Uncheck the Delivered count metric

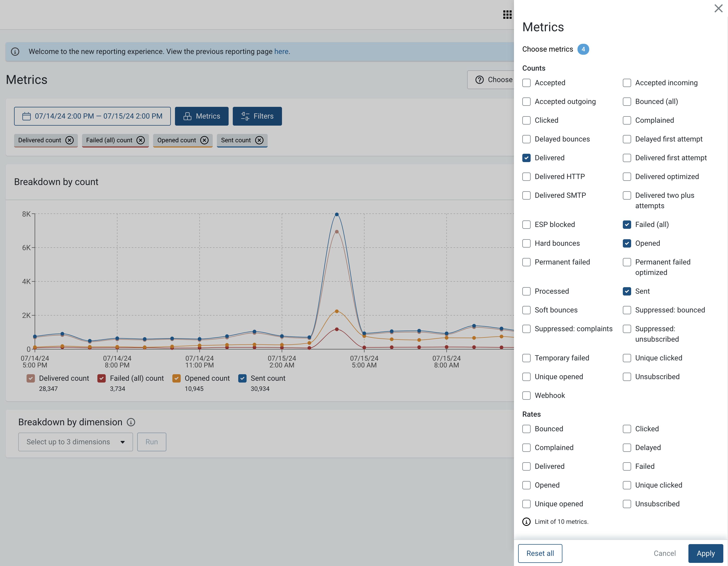[526, 158]
